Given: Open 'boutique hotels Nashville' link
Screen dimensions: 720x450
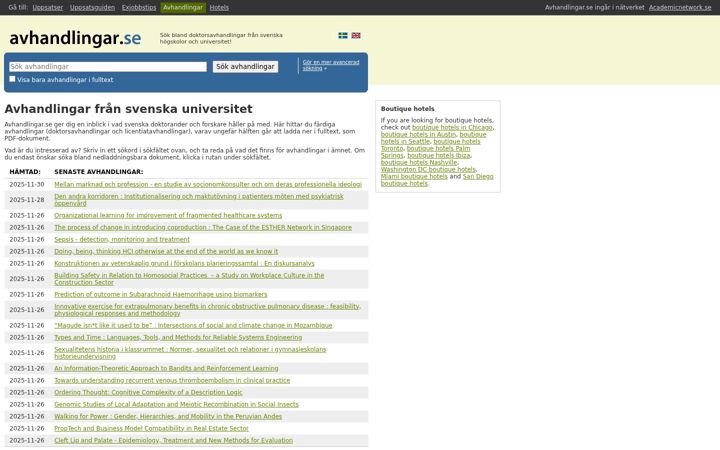Looking at the screenshot, I should coord(419,162).
